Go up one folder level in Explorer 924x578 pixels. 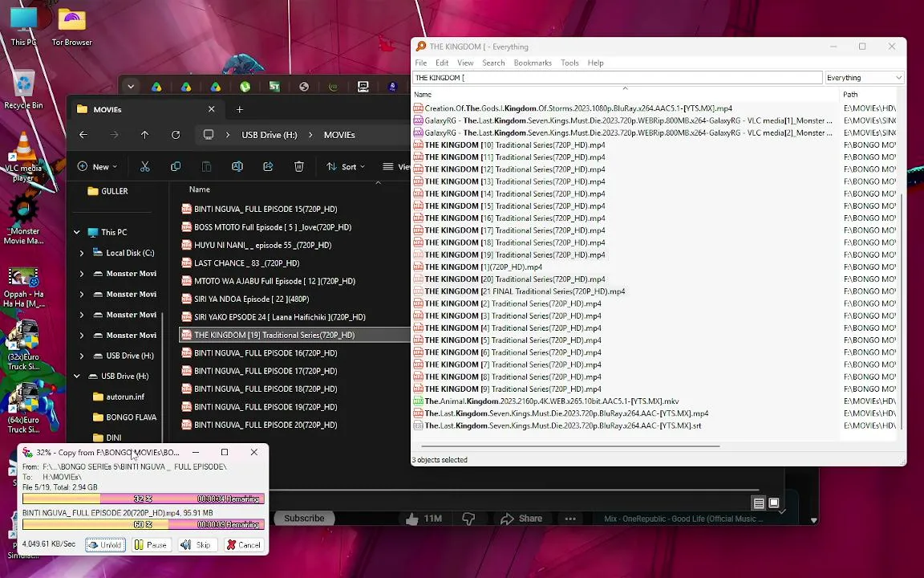coord(145,135)
